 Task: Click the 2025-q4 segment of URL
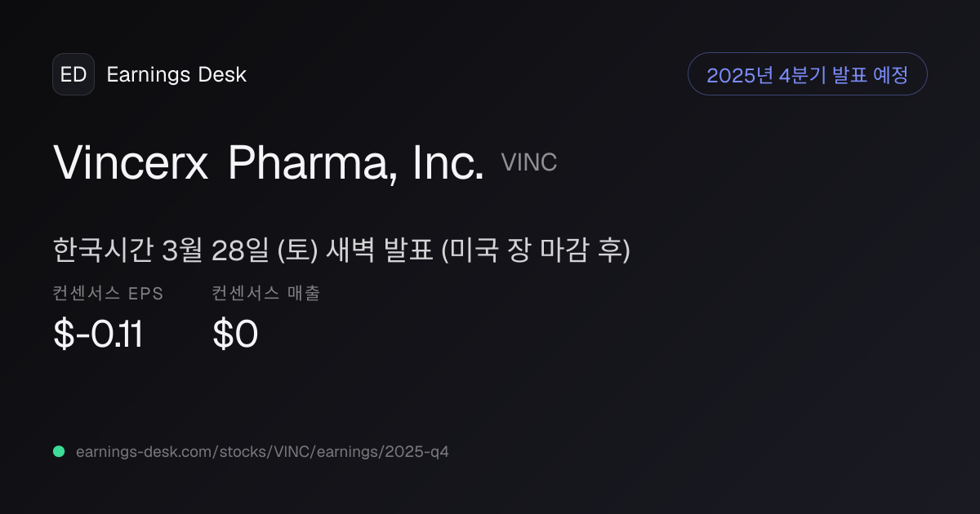[423, 452]
